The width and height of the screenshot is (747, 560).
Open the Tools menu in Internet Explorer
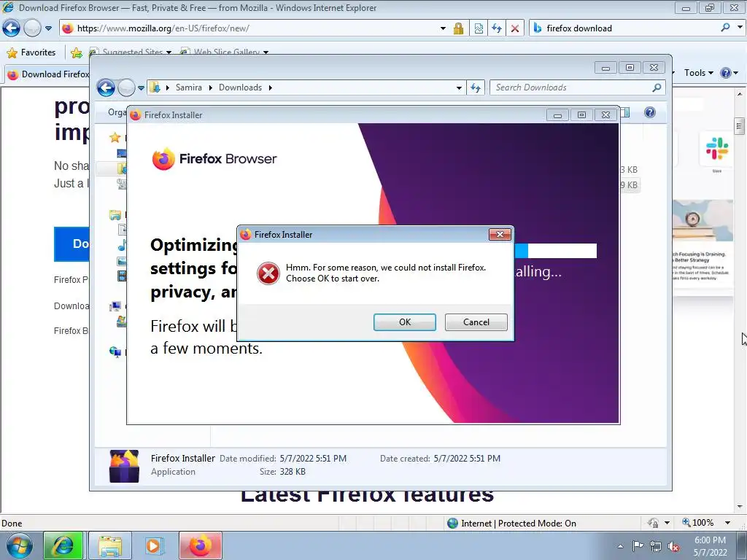click(698, 73)
